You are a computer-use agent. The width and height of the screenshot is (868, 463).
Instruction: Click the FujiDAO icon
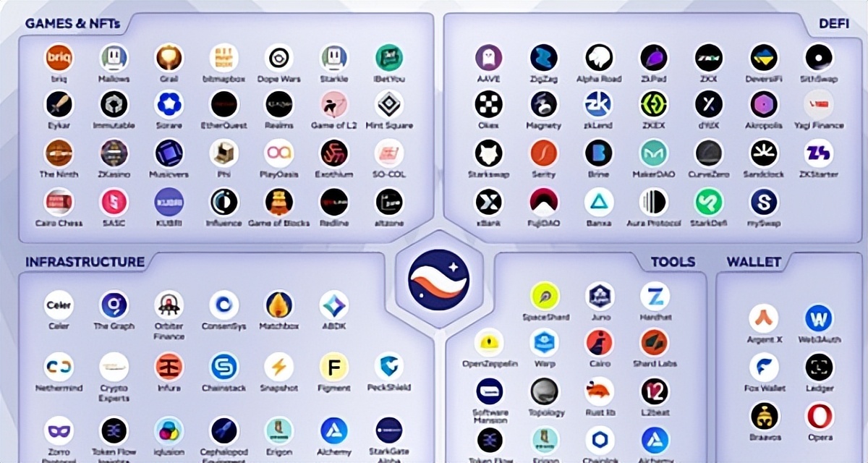(x=544, y=203)
